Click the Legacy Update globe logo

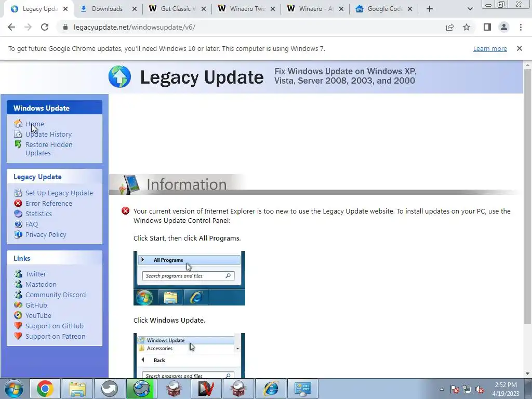coord(119,77)
